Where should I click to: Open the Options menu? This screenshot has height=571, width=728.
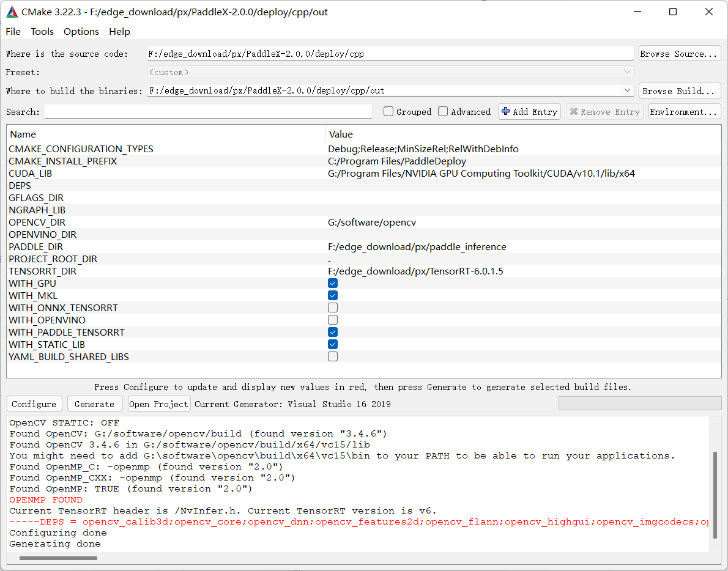pyautogui.click(x=81, y=32)
